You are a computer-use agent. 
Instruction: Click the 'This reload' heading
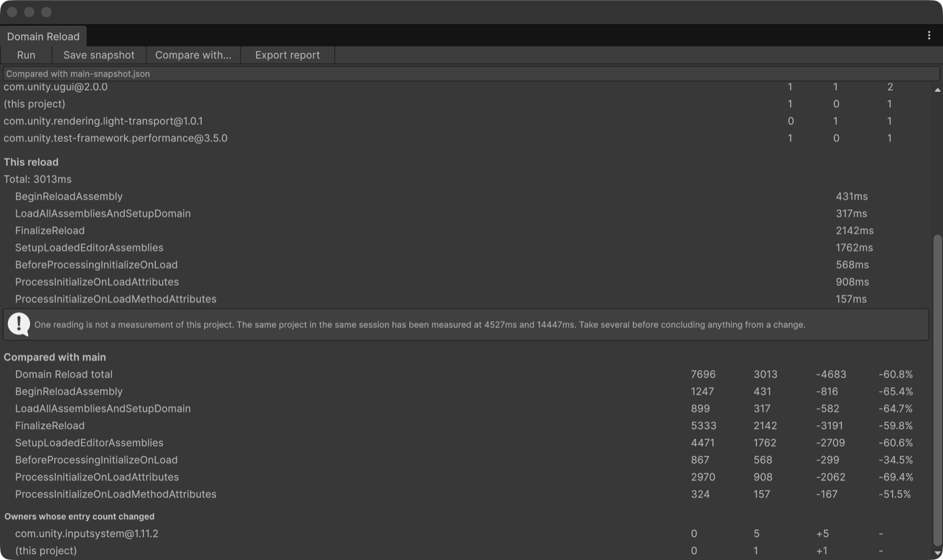(x=31, y=162)
